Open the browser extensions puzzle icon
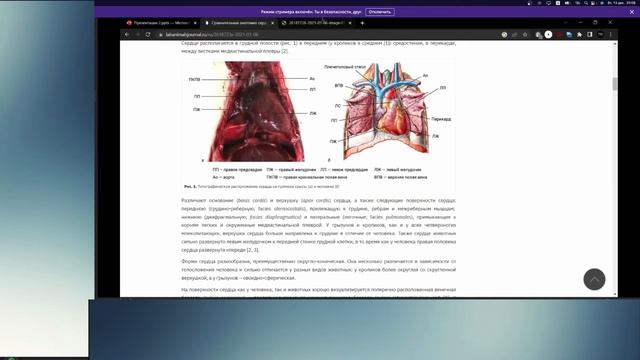Screen dimensions: 640x360 pyautogui.click(x=579, y=35)
